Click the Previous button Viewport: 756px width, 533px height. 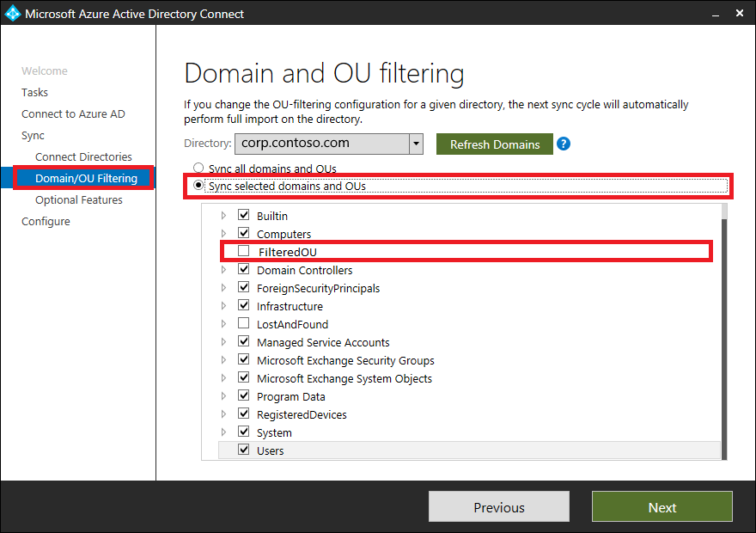[x=499, y=506]
